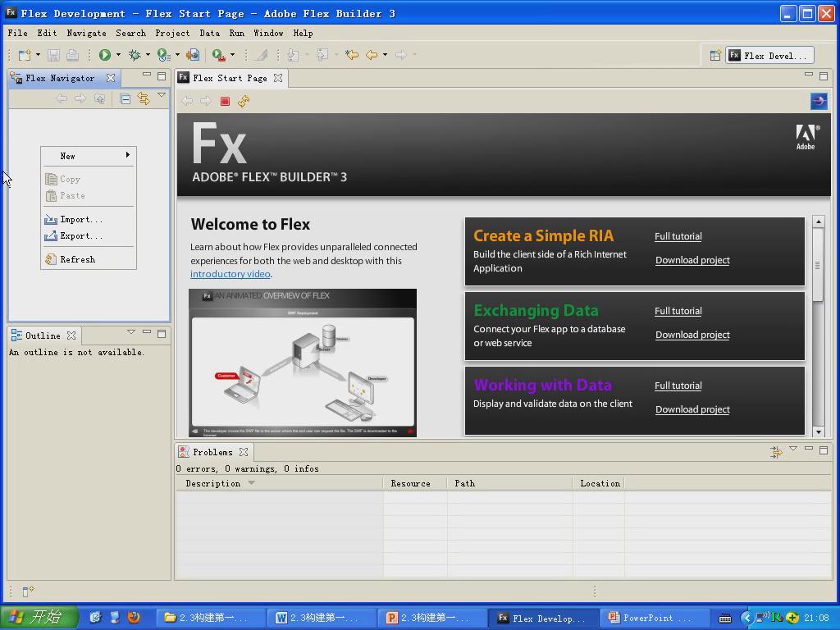Open the Profile dropdown arrow
The width and height of the screenshot is (840, 630).
pyautogui.click(x=177, y=55)
